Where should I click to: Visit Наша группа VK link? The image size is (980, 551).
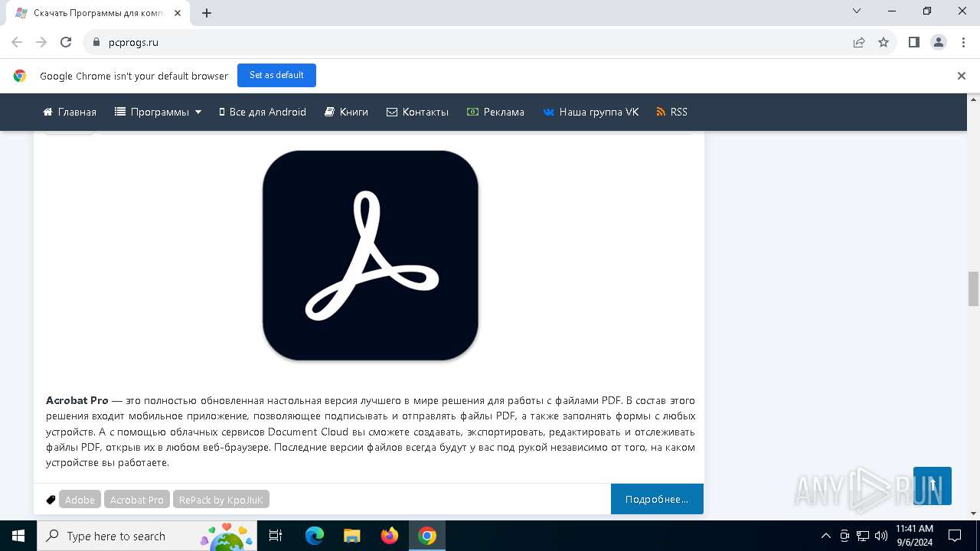point(590,112)
